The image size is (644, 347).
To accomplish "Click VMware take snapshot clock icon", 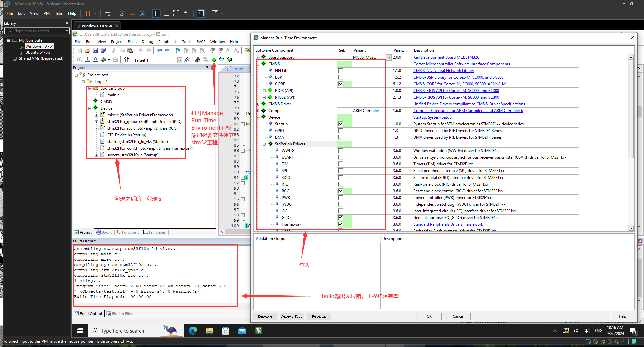I will 122,13.
